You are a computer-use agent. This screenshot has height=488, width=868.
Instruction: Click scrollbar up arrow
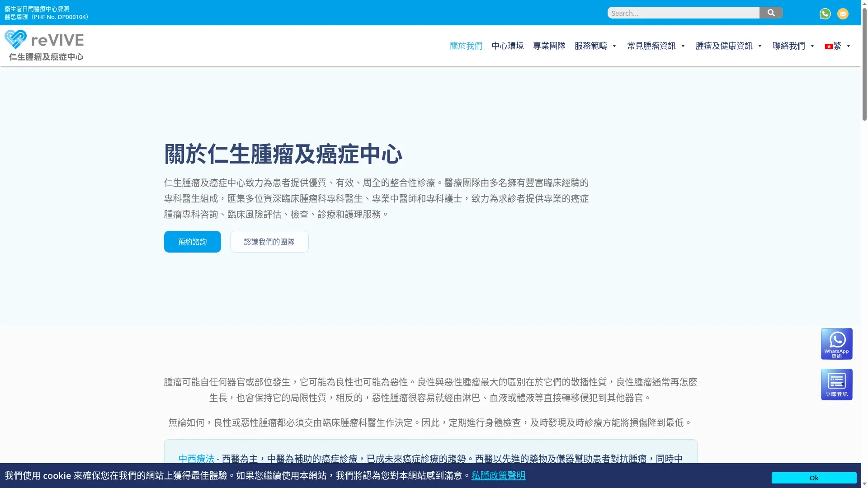[x=864, y=3]
